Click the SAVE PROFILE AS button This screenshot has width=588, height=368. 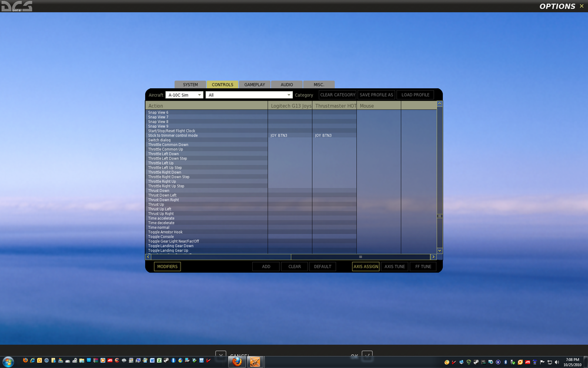[376, 95]
